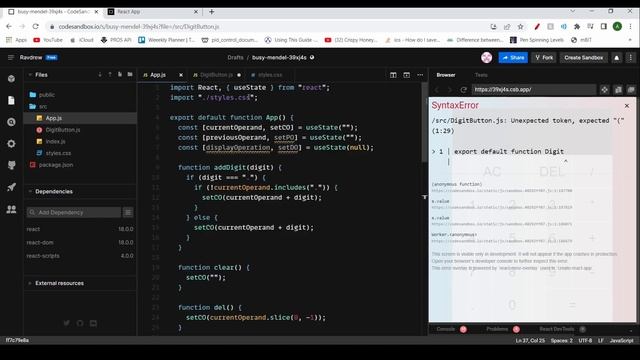Open preview in new window icon
The height and width of the screenshot is (360, 640).
[x=631, y=89]
